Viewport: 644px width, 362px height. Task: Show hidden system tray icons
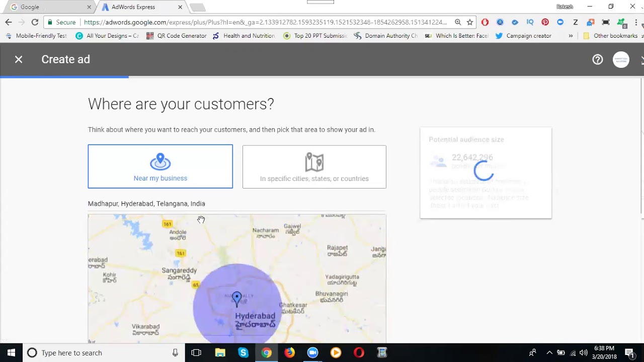(549, 352)
